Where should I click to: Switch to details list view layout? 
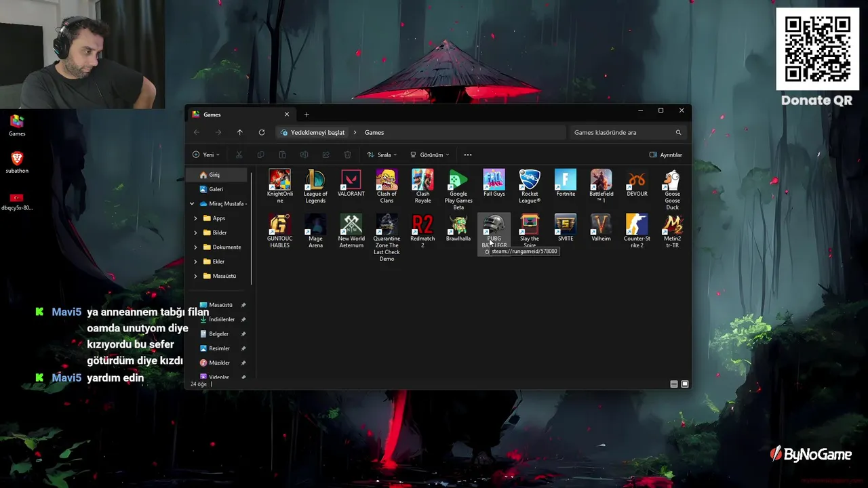tap(674, 384)
